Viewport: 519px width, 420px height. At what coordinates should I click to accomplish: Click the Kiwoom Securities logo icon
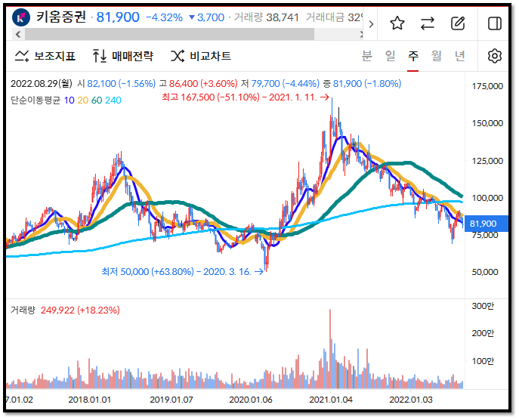(21, 17)
